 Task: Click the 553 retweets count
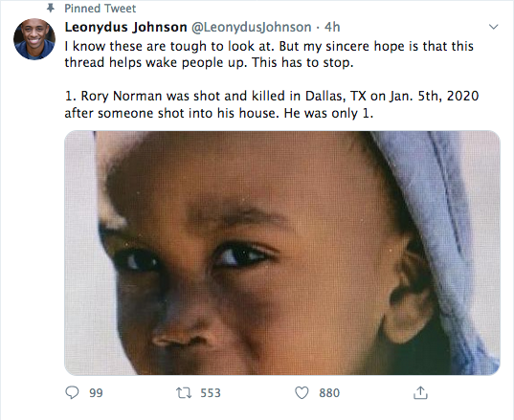pos(211,393)
